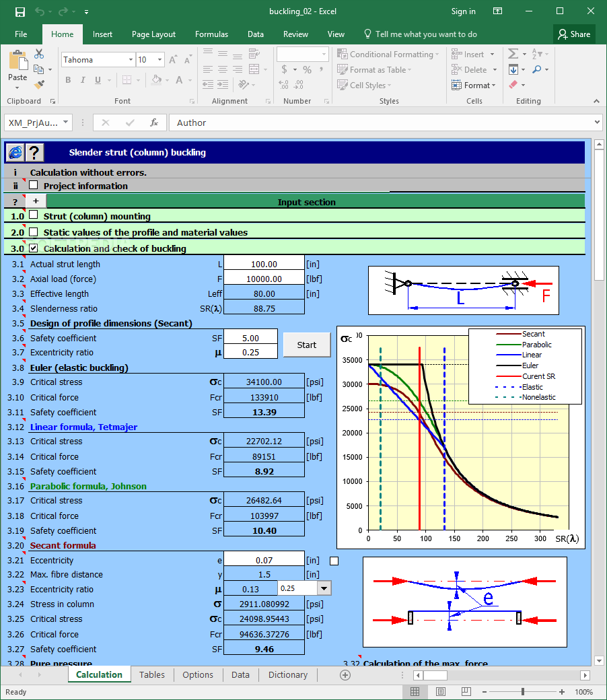Click the Decrease Font Size icon

(188, 59)
